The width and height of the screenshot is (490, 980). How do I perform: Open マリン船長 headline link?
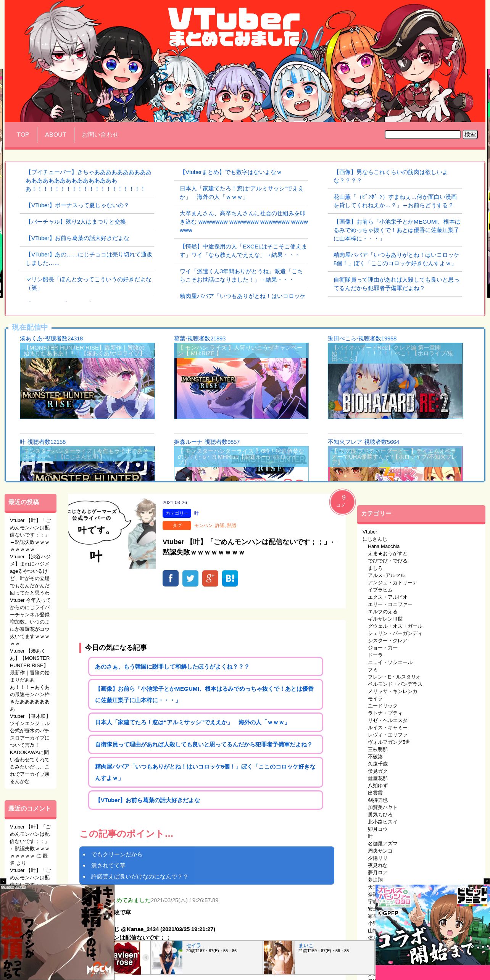89,284
